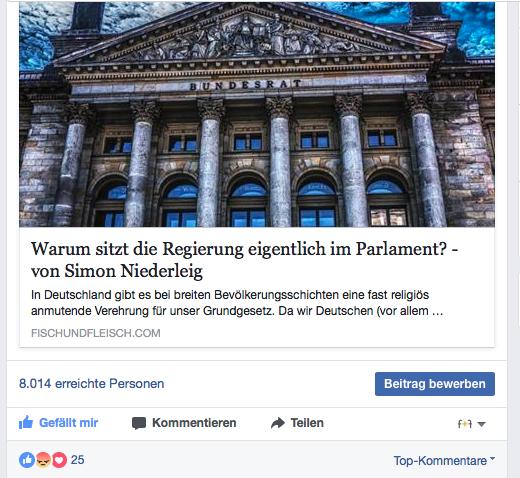The image size is (520, 478).
Task: Click the angry face reaction icon
Action: (x=43, y=460)
